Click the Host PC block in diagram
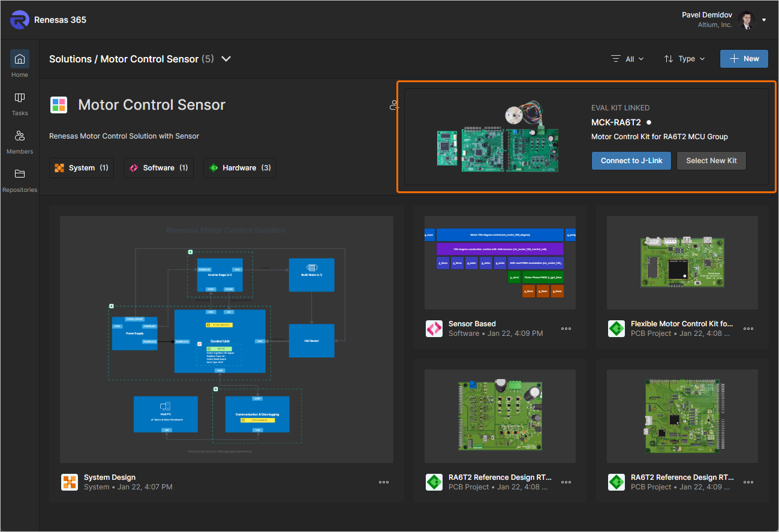This screenshot has height=532, width=779. (166, 414)
